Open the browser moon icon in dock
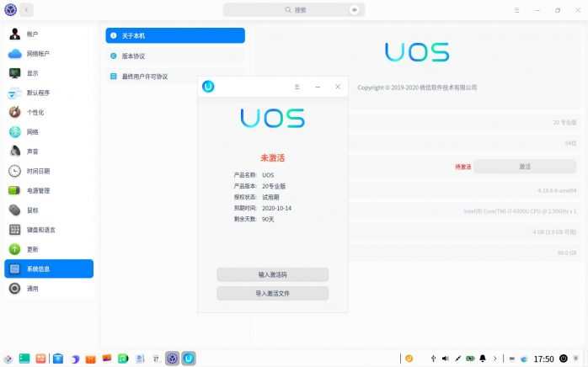Image resolution: width=588 pixels, height=367 pixels. (74, 359)
